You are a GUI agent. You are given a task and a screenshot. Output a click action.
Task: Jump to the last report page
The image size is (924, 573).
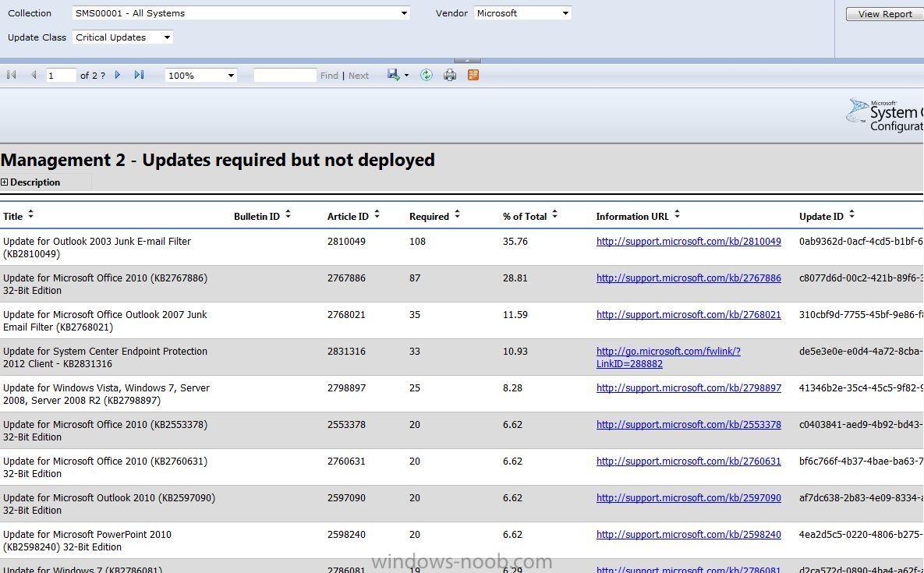point(139,75)
